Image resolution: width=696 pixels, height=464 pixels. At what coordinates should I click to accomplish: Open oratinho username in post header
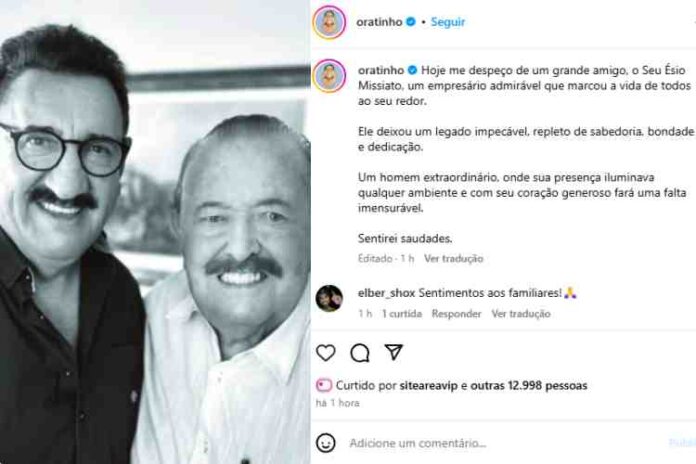point(379,22)
